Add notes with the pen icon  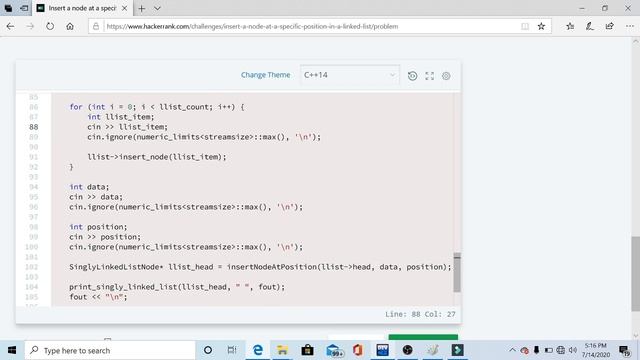click(x=590, y=27)
